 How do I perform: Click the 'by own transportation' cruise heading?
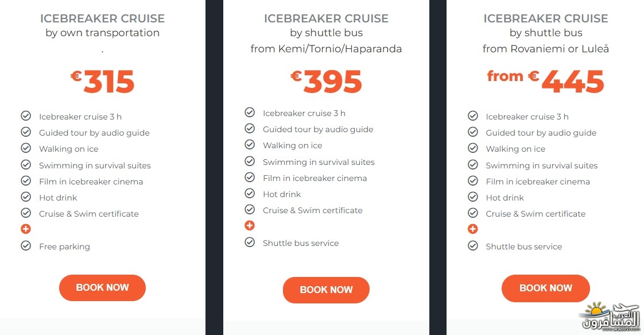pyautogui.click(x=102, y=33)
